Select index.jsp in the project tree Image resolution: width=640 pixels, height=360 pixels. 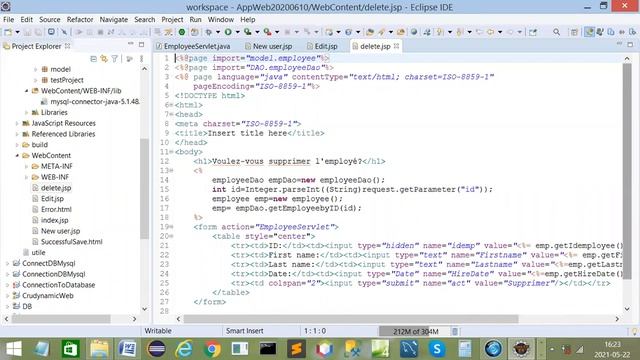pyautogui.click(x=54, y=220)
